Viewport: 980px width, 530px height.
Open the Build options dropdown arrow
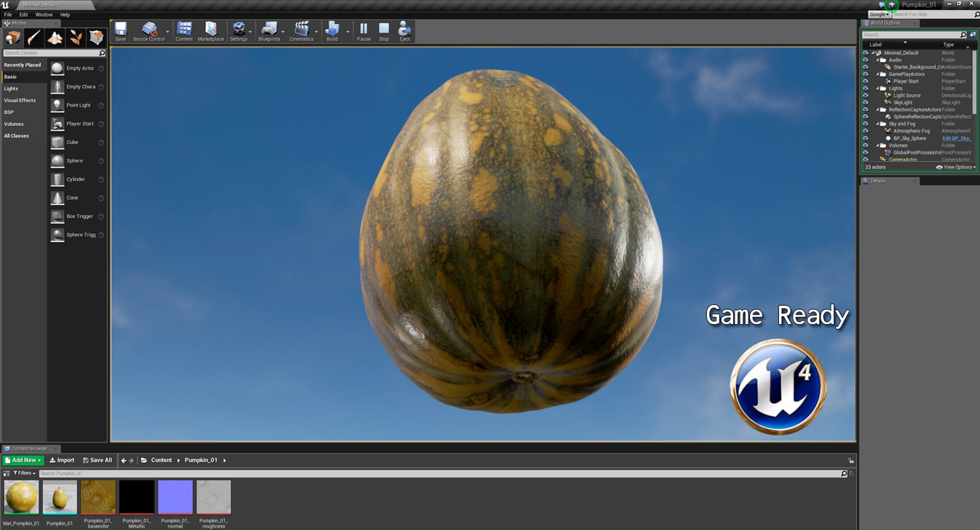coord(348,32)
